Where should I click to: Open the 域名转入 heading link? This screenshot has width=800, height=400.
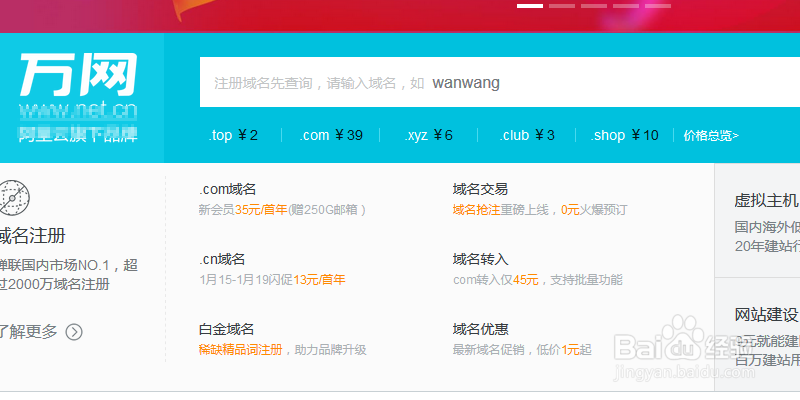click(480, 259)
